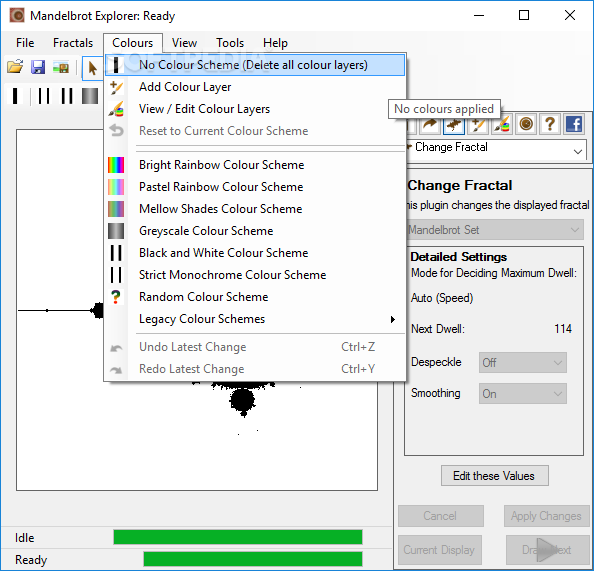The width and height of the screenshot is (594, 571).
Task: Click the redo curved arrow plugin icon
Action: 430,124
